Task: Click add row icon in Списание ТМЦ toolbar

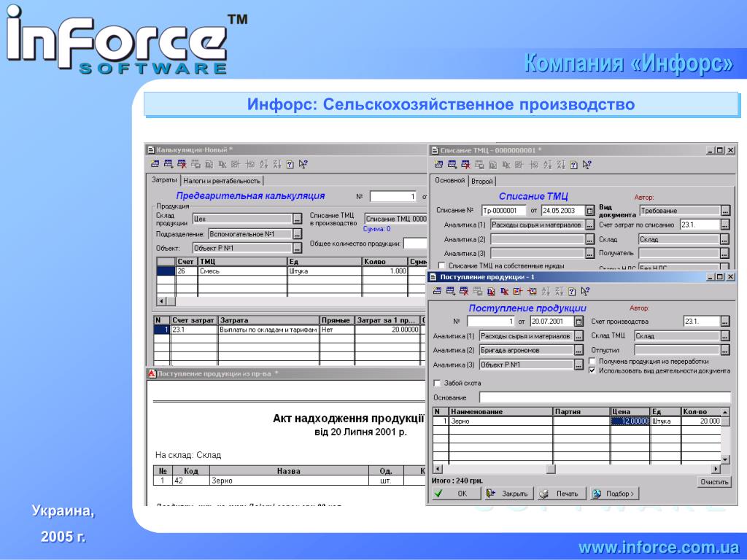Action: (x=452, y=165)
